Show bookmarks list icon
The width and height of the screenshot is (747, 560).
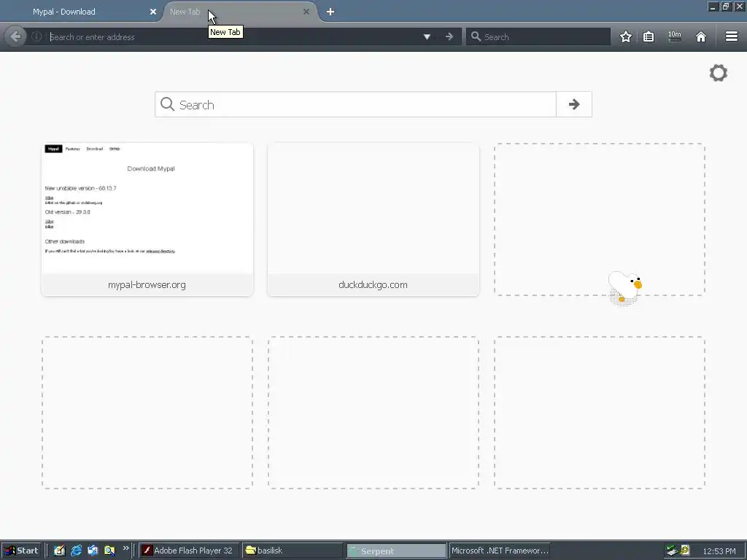click(x=649, y=36)
